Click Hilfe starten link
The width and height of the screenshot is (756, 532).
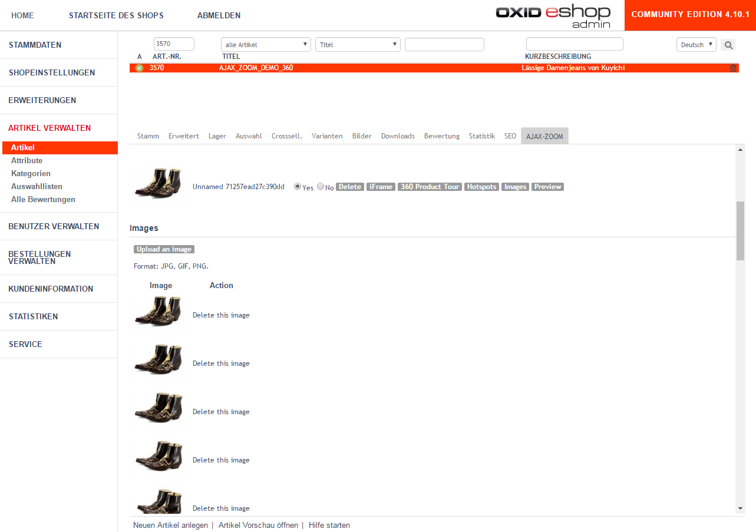click(329, 525)
